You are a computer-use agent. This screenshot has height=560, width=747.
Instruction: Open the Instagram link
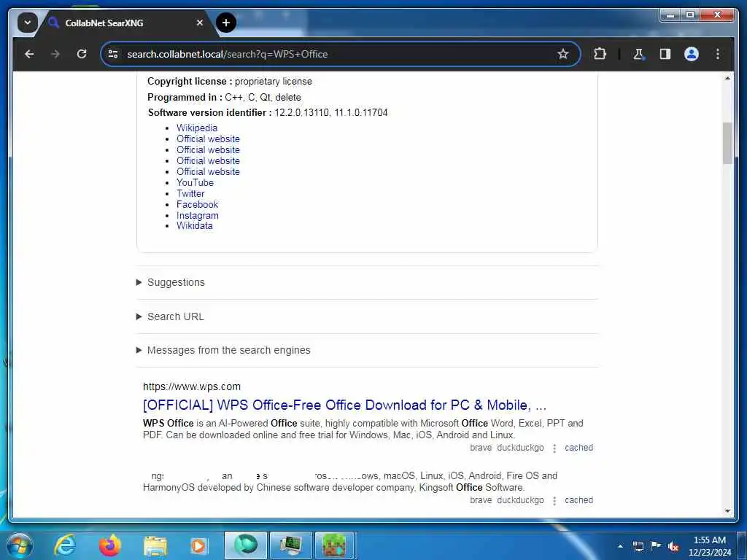click(x=197, y=215)
